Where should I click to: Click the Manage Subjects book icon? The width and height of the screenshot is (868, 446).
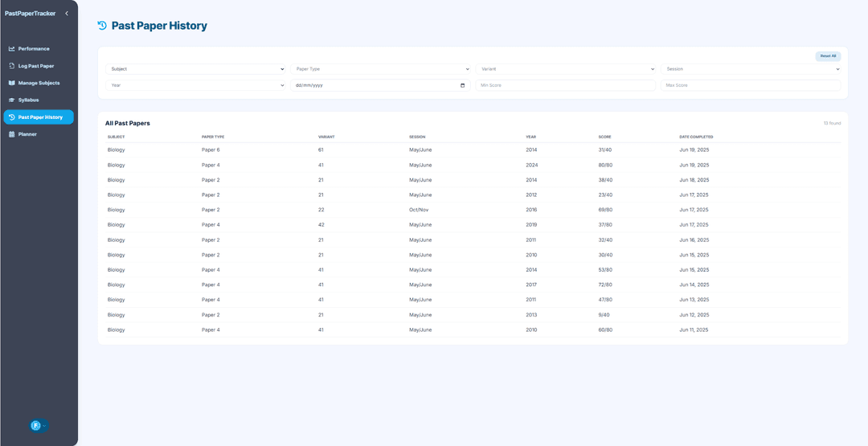tap(12, 83)
